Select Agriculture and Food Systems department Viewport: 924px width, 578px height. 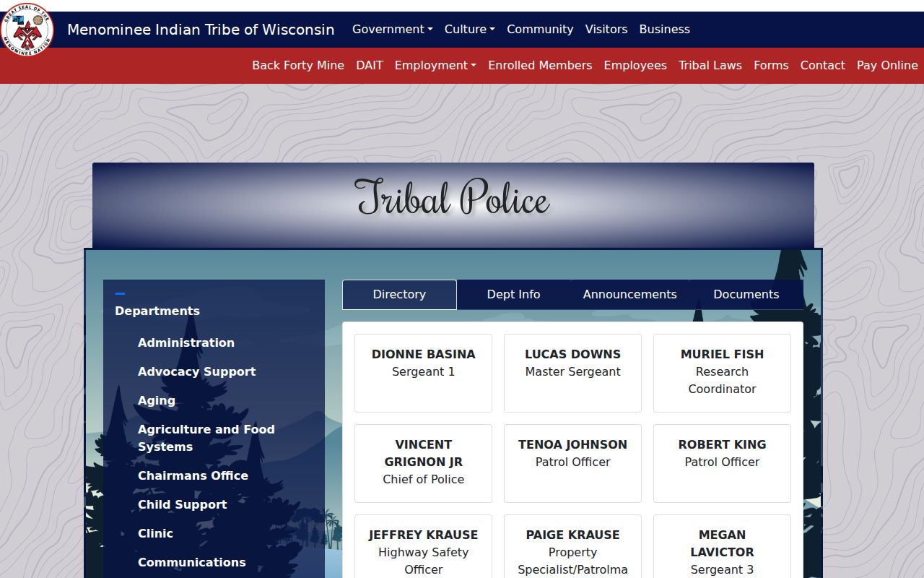tap(206, 438)
